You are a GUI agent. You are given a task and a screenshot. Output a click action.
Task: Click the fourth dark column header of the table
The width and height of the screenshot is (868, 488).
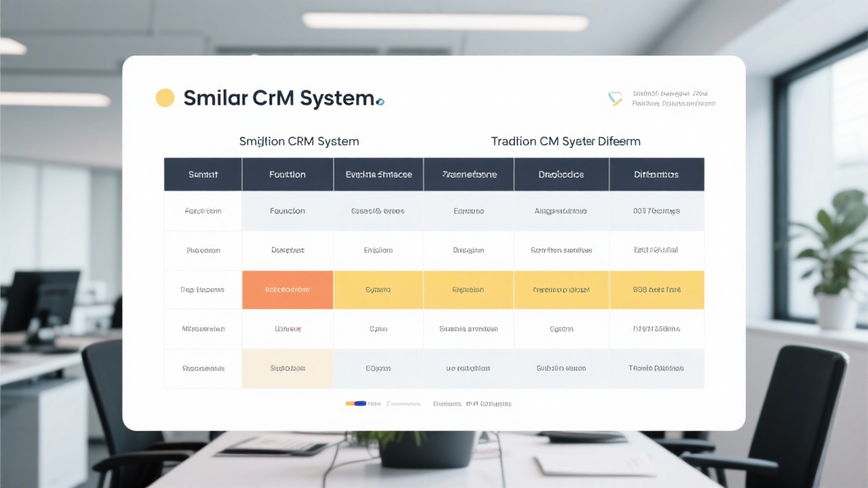click(469, 174)
